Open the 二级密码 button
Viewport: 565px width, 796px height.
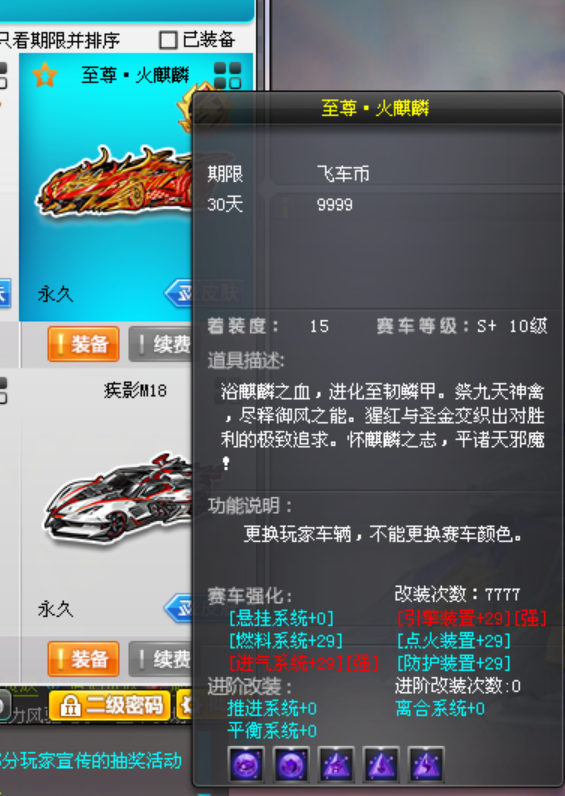tap(109, 706)
